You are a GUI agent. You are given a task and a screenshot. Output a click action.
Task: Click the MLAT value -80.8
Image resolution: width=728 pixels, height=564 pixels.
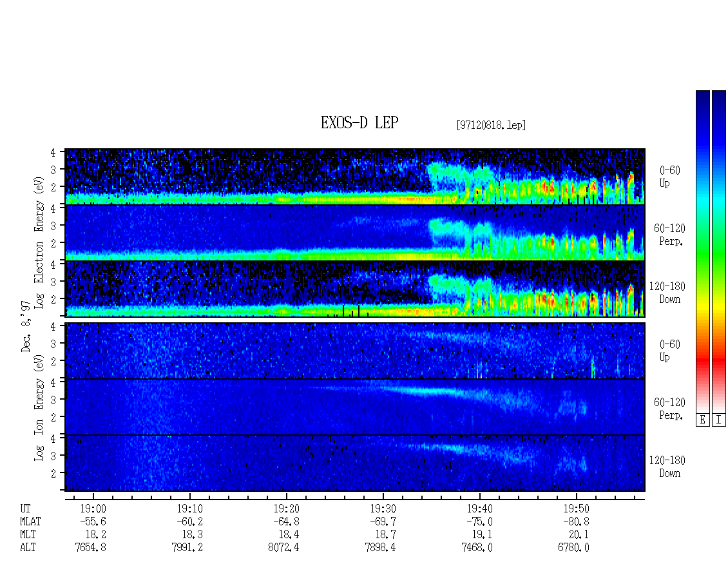(576, 521)
